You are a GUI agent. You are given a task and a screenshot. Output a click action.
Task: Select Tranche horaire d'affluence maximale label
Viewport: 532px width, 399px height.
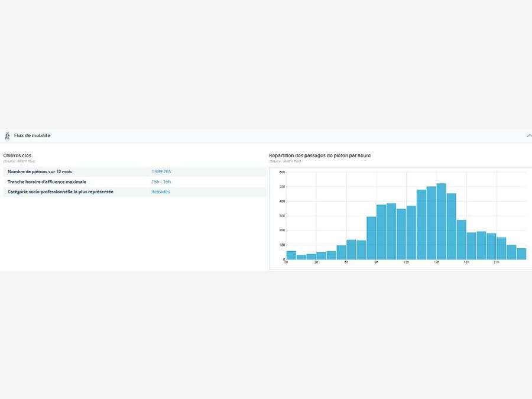(47, 182)
